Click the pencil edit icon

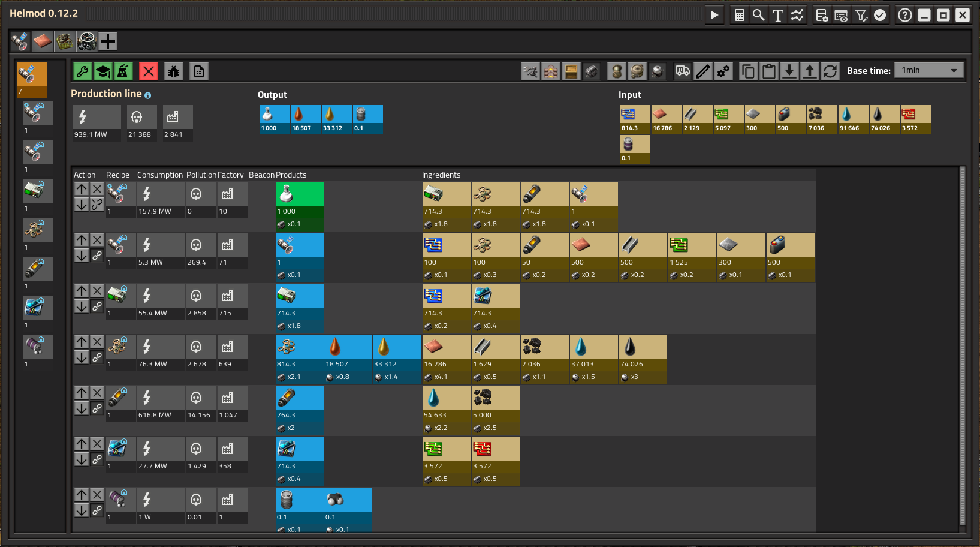703,71
